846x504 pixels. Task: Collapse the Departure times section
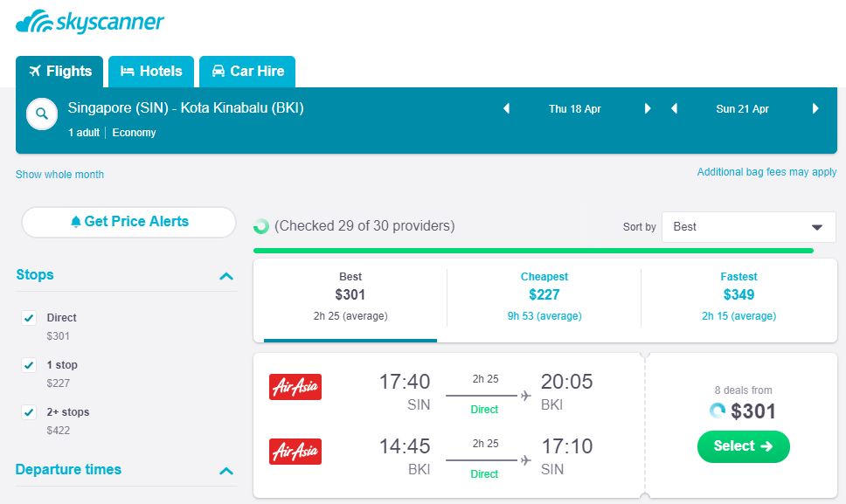point(226,471)
